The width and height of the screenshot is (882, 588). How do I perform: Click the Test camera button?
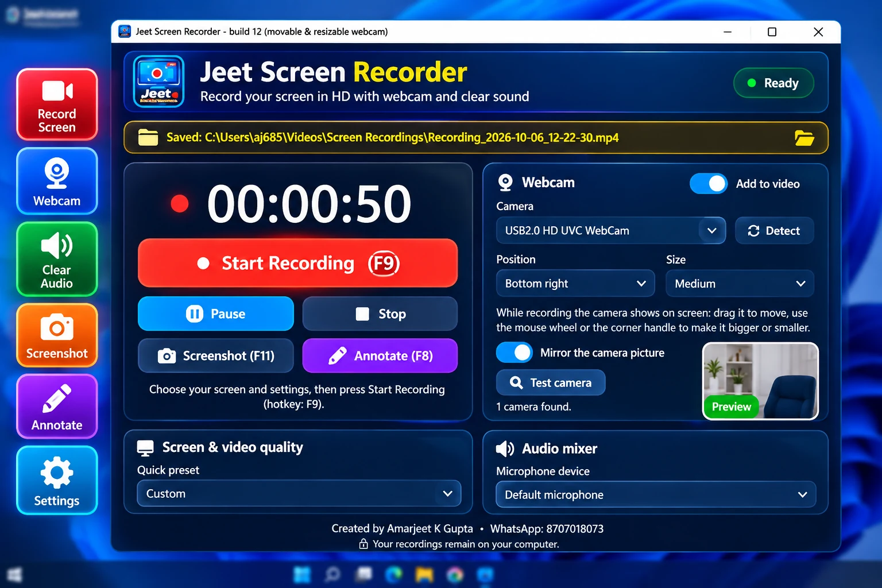[551, 383]
